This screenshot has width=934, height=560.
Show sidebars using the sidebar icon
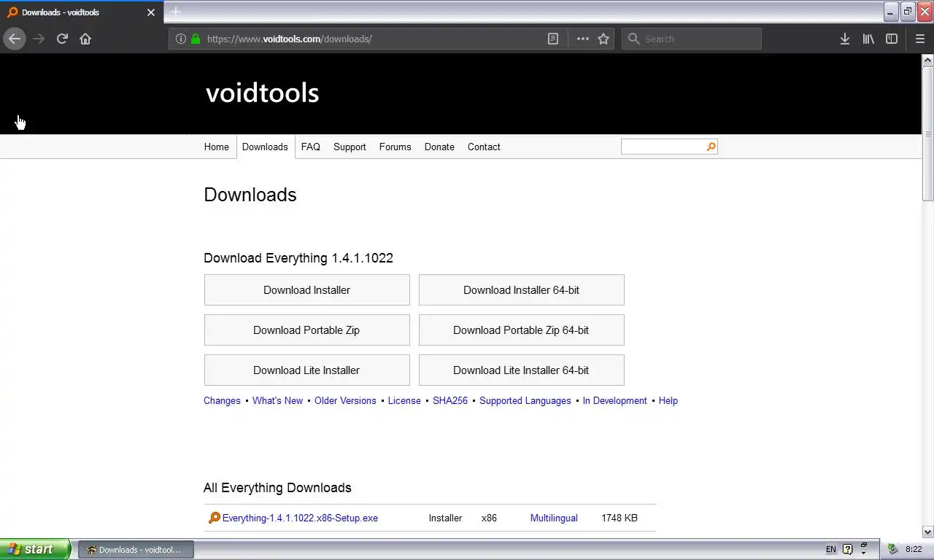(892, 39)
